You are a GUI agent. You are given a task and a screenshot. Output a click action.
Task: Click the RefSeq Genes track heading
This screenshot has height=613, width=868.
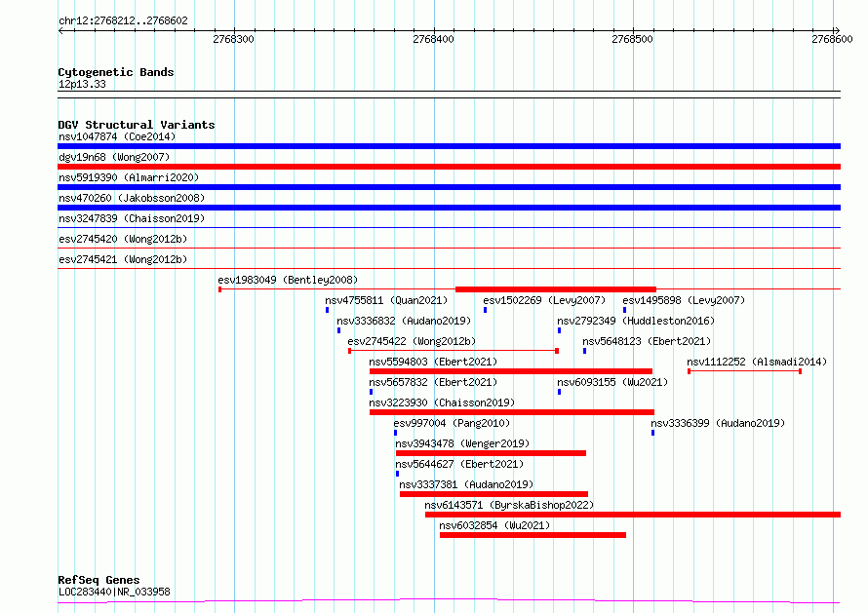99,580
